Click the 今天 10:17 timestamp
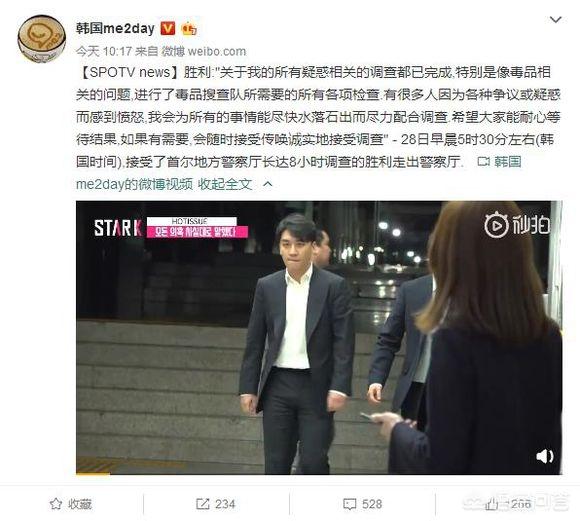Viewport: 580px width, 521px height. pyautogui.click(x=104, y=51)
